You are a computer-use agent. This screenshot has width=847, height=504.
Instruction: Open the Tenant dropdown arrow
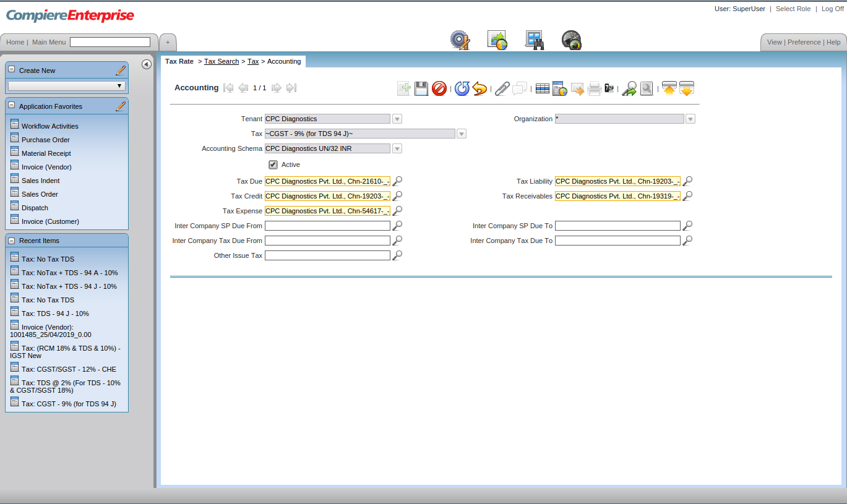pos(397,119)
